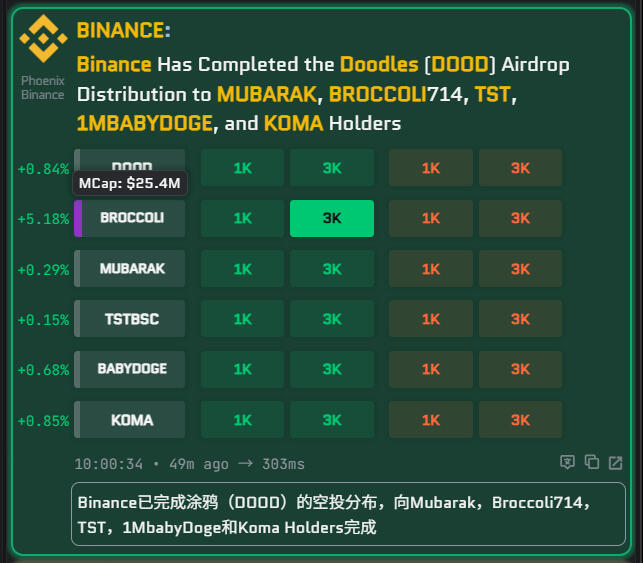
Task: Copy the news message with copy icon
Action: click(592, 462)
